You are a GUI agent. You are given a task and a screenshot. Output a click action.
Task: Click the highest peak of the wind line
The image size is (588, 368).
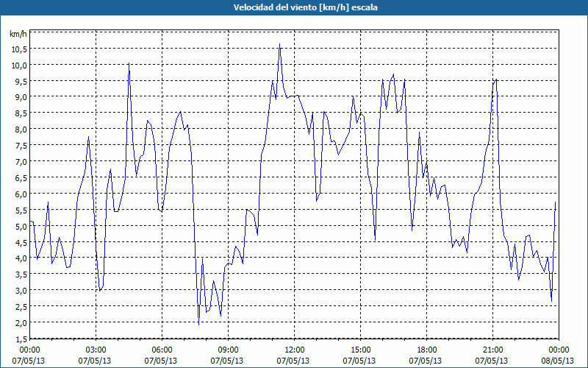coord(279,44)
